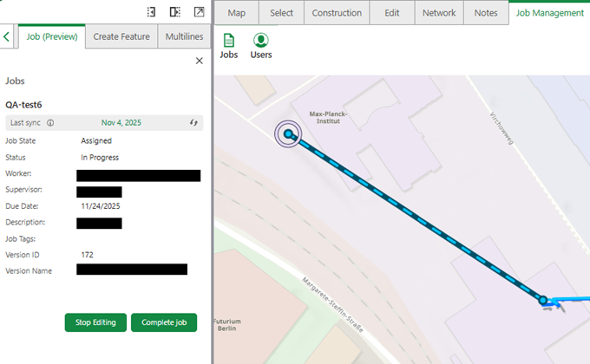Click the dashed blue line on map
The height and width of the screenshot is (364, 590).
416,217
